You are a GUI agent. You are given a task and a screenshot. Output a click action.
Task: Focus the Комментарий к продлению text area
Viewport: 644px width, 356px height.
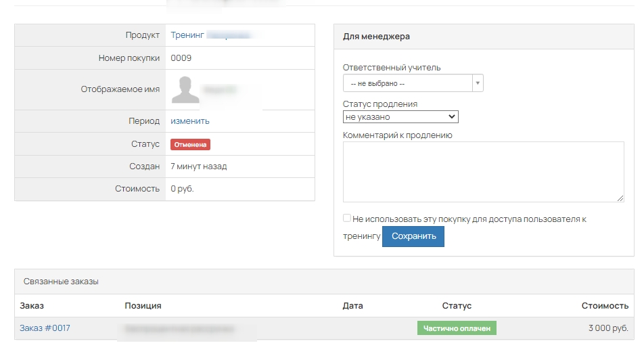pos(483,171)
